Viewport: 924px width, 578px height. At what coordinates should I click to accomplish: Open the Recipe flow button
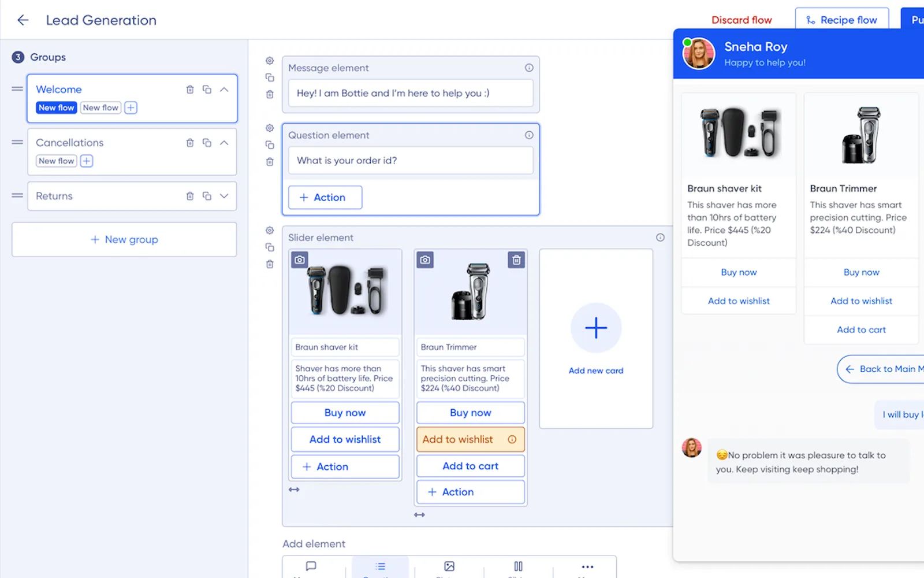click(x=842, y=20)
